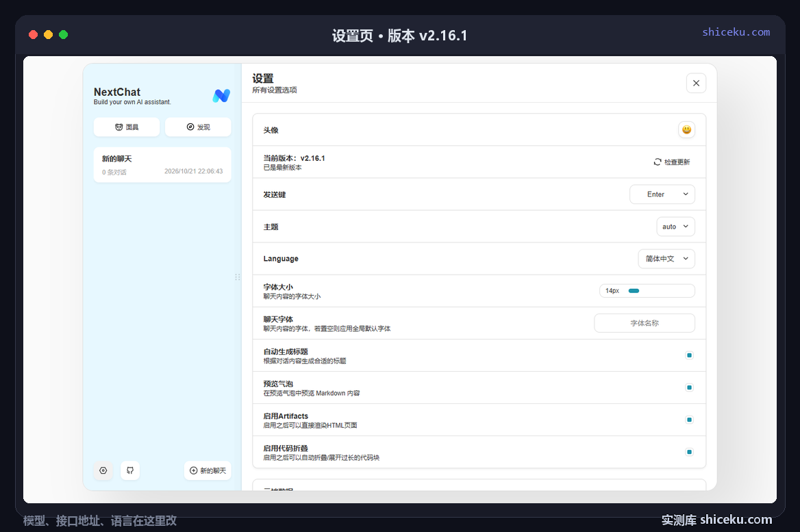
Task: Click the sidebar drag handle dots
Action: [x=237, y=277]
